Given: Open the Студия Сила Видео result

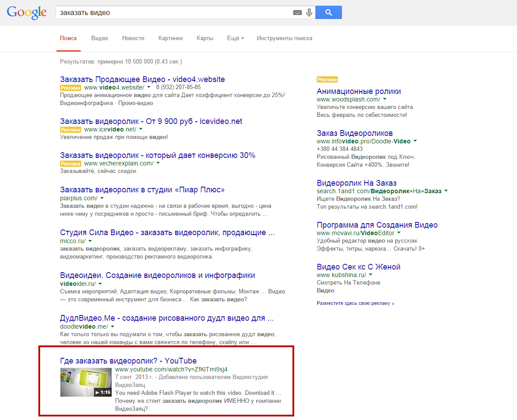Looking at the screenshot, I should [167, 233].
